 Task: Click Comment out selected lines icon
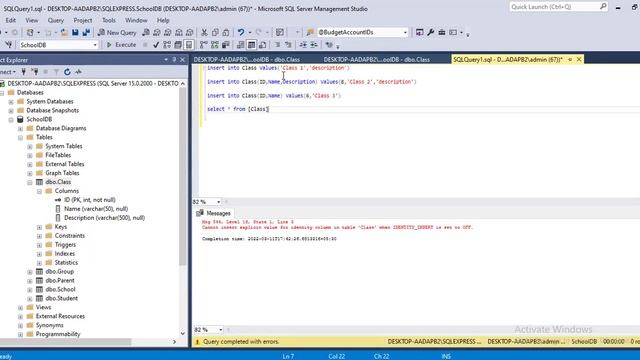click(277, 45)
